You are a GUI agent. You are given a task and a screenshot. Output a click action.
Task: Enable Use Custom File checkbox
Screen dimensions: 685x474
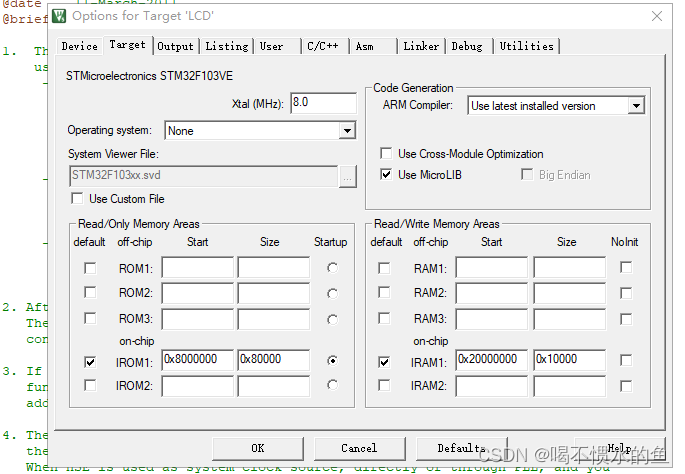(x=77, y=199)
